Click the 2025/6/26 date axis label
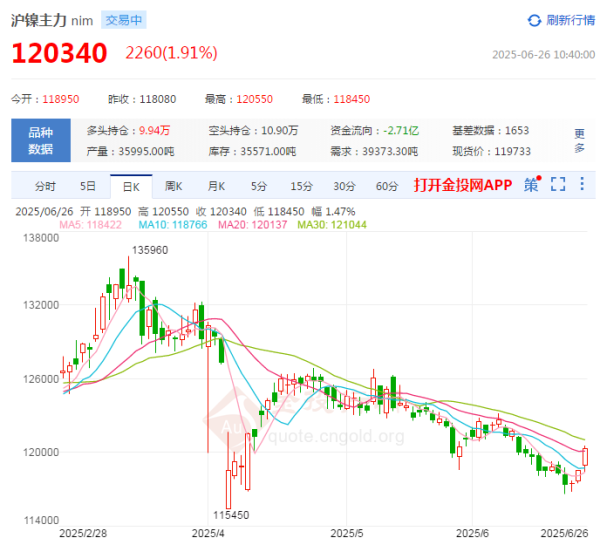 click(x=564, y=533)
